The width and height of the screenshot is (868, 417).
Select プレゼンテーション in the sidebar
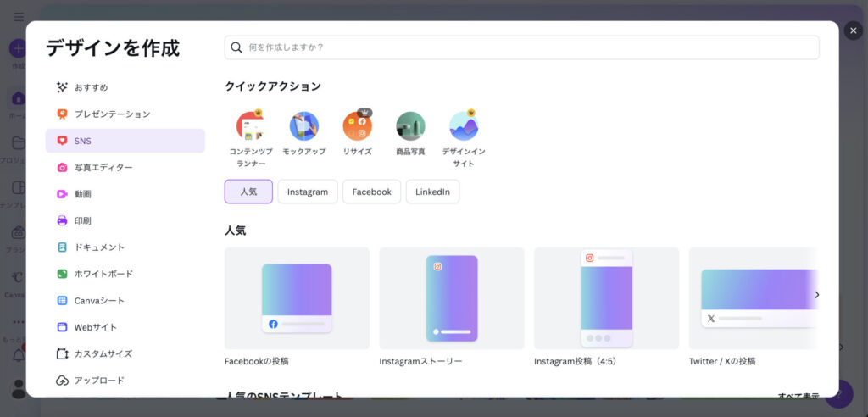[x=112, y=114]
